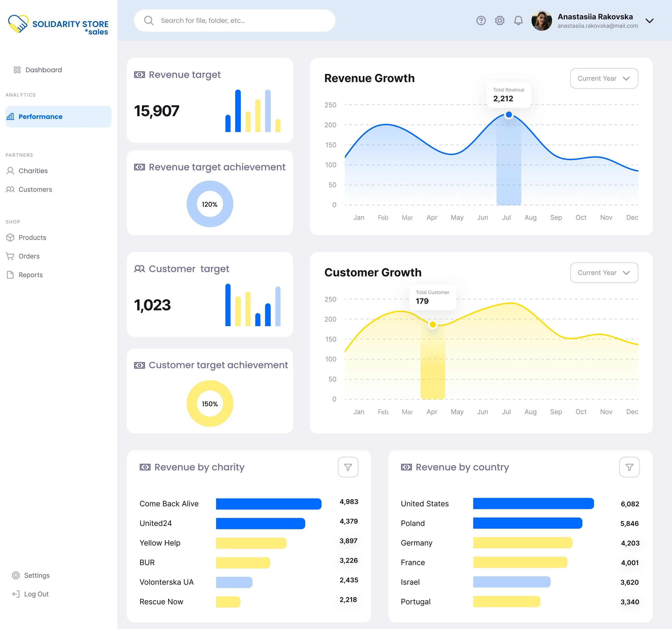The width and height of the screenshot is (672, 629).
Task: Open notifications bell icon
Action: click(x=518, y=21)
